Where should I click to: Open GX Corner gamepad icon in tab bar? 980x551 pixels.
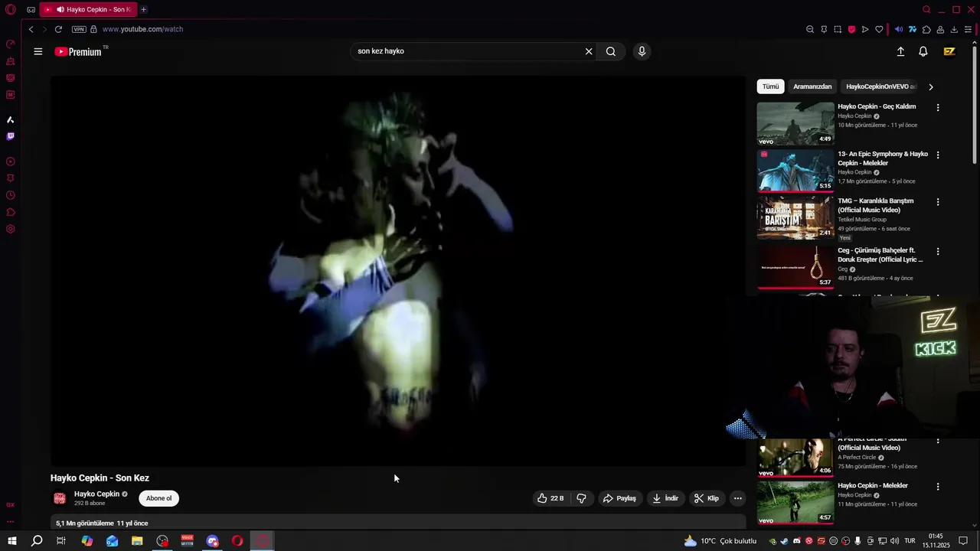(x=31, y=10)
